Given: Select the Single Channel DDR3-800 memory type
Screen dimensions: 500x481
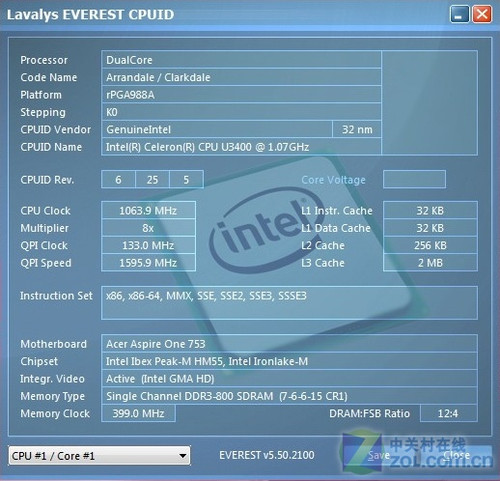Looking at the screenshot, I should pyautogui.click(x=289, y=396).
